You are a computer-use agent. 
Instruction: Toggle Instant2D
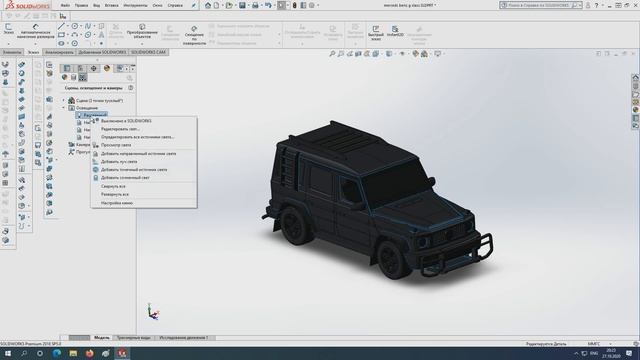[395, 31]
